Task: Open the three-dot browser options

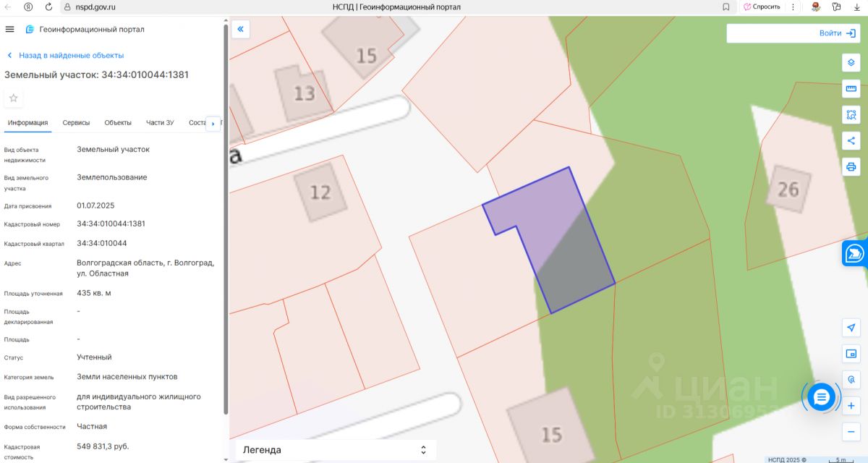Action: click(x=793, y=7)
